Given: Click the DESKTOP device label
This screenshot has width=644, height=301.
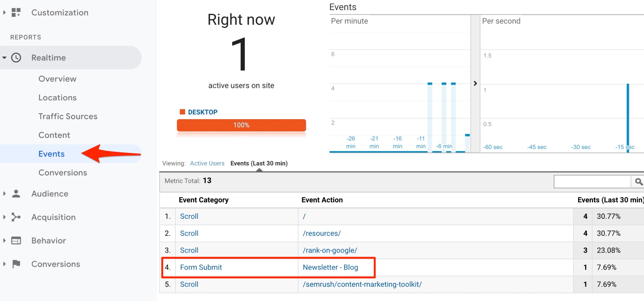Looking at the screenshot, I should [203, 112].
